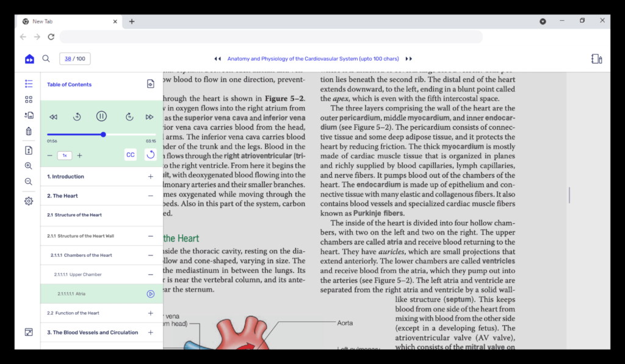Toggle closed captions with the CC button
Screen dimensions: 625x364
[130, 154]
